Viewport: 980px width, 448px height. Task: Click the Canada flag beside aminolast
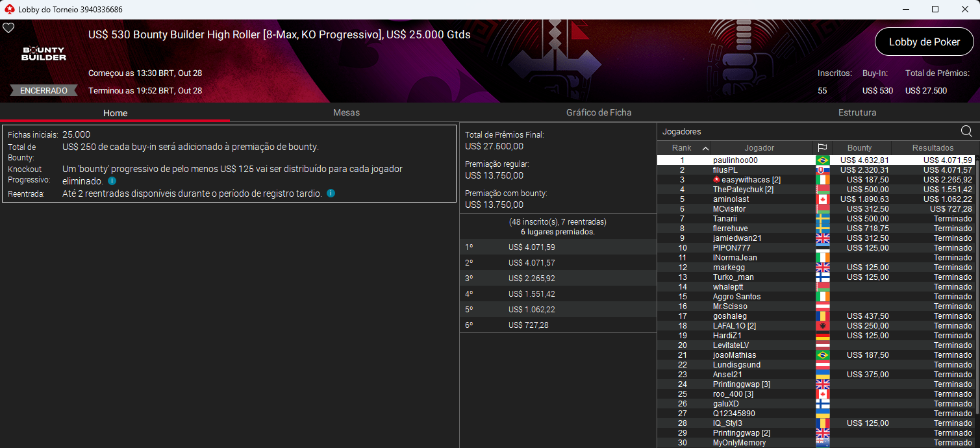click(x=822, y=199)
